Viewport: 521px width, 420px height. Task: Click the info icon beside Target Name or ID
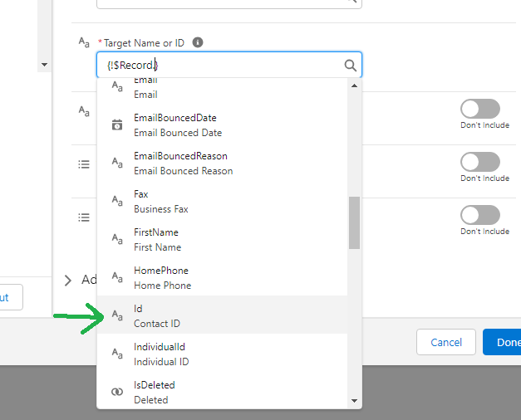click(x=198, y=42)
